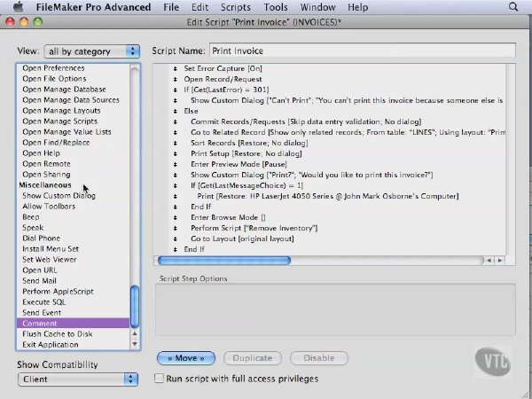Open Spotlight search magnifier icon

513,7
